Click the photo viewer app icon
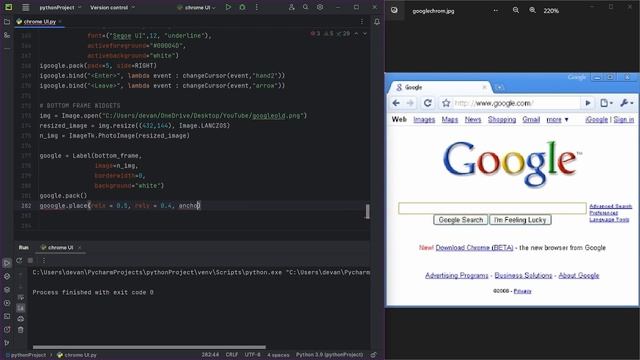Image resolution: width=640 pixels, height=360 pixels. coord(394,11)
